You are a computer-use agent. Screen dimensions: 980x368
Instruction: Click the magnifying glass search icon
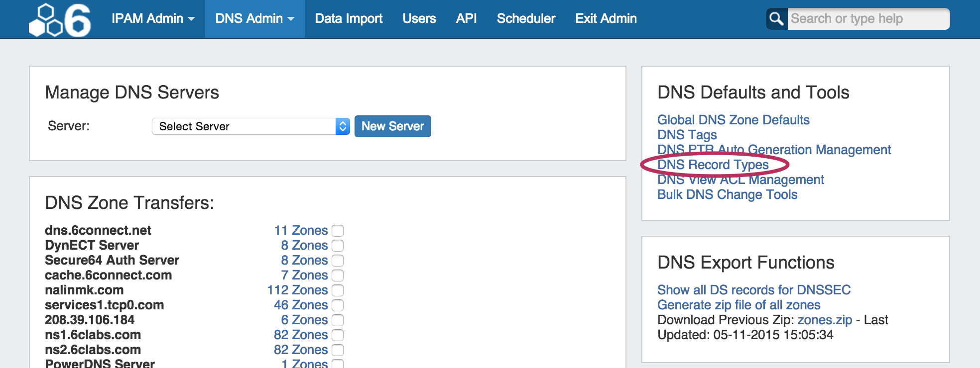[776, 19]
